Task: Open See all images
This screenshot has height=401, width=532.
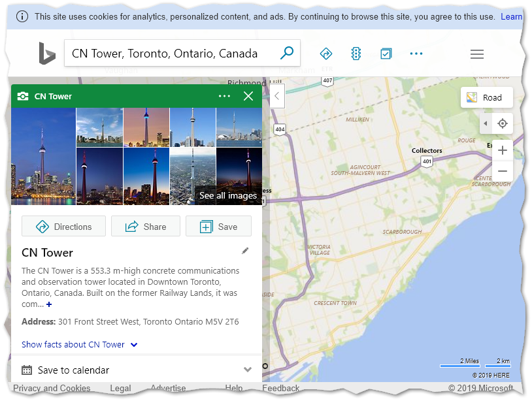Action: pyautogui.click(x=228, y=195)
